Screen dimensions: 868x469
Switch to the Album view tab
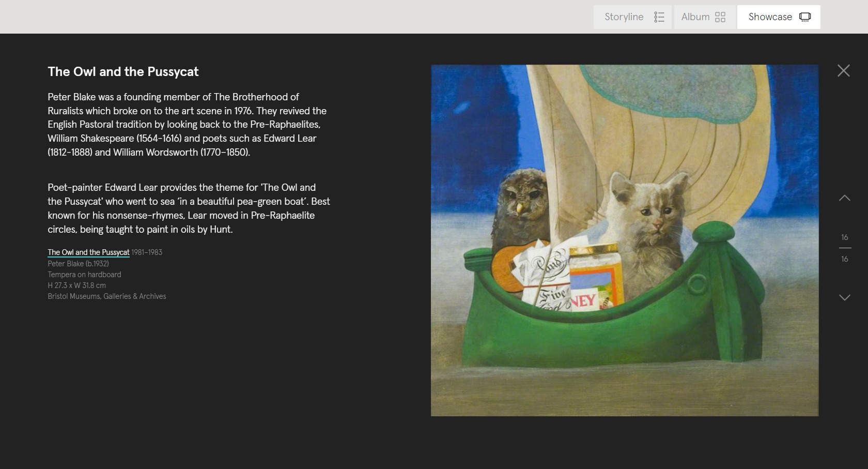704,17
